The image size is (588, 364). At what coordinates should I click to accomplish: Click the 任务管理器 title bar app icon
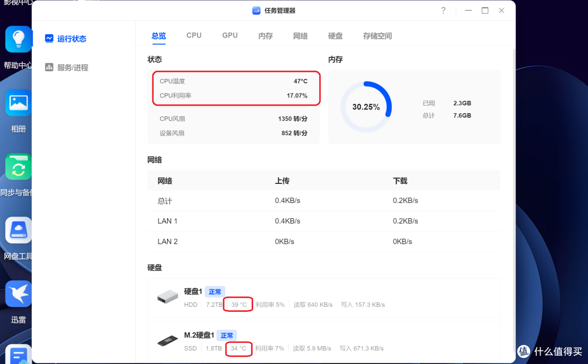coord(256,10)
